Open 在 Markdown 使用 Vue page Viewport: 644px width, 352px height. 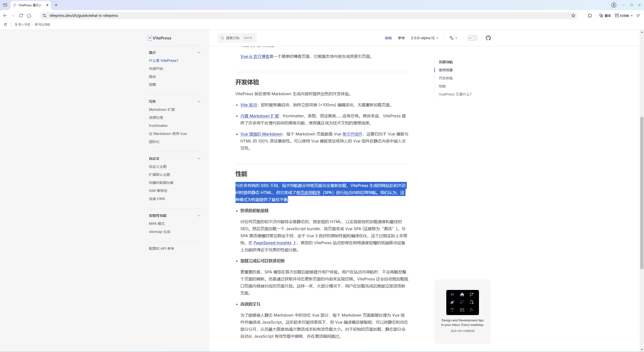tap(168, 134)
